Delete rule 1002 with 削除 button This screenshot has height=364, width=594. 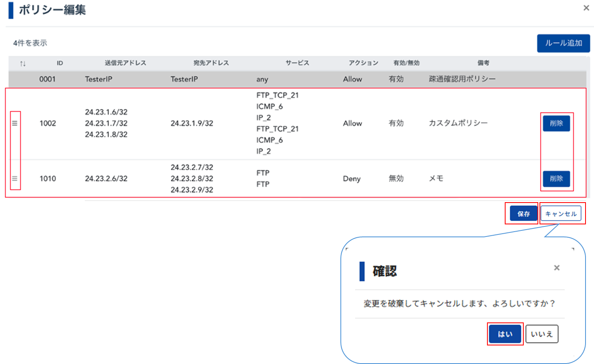[556, 123]
